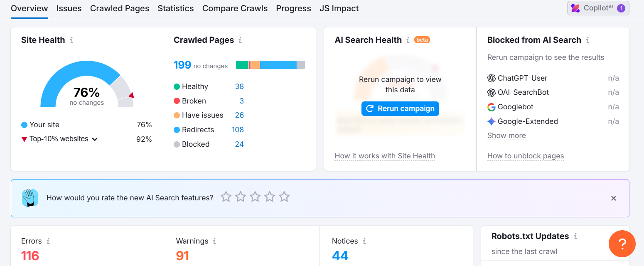The image size is (644, 266).
Task: Click the Rerun campaign button
Action: coord(400,108)
